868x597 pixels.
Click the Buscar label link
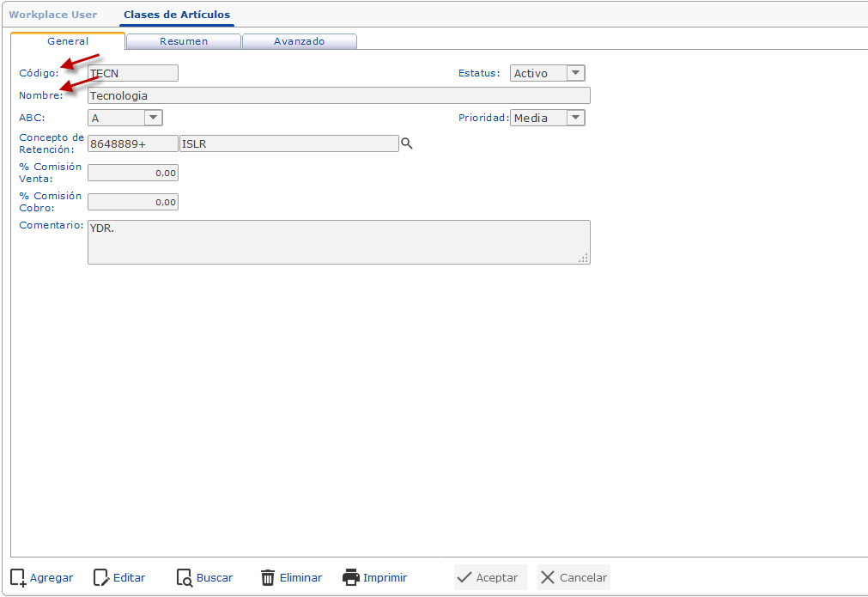tap(215, 577)
